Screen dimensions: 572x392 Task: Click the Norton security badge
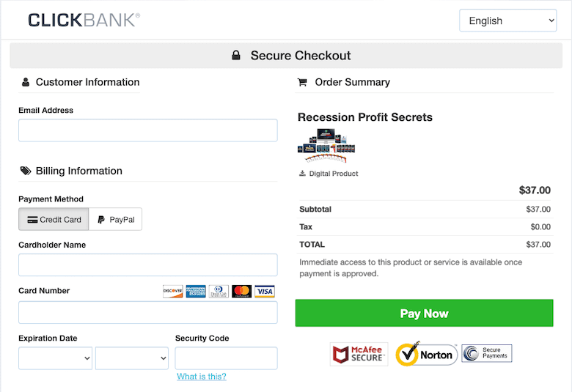pos(426,355)
